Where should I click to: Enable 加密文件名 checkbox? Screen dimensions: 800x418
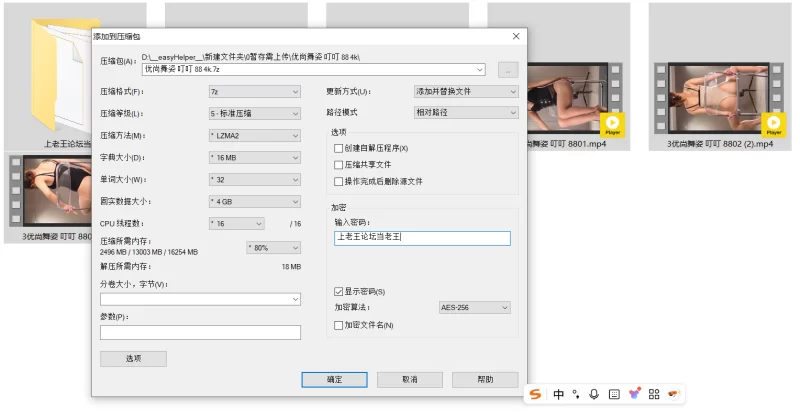point(339,325)
